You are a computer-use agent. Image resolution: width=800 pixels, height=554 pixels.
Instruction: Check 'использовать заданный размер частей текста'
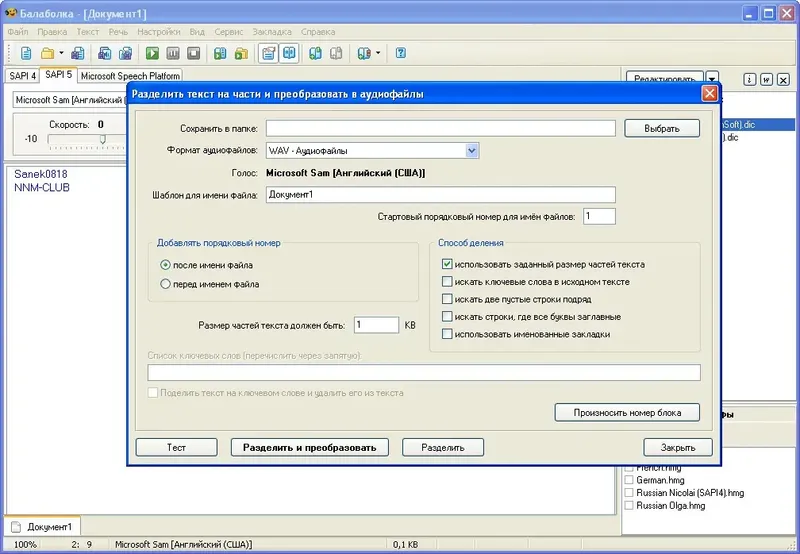[447, 264]
